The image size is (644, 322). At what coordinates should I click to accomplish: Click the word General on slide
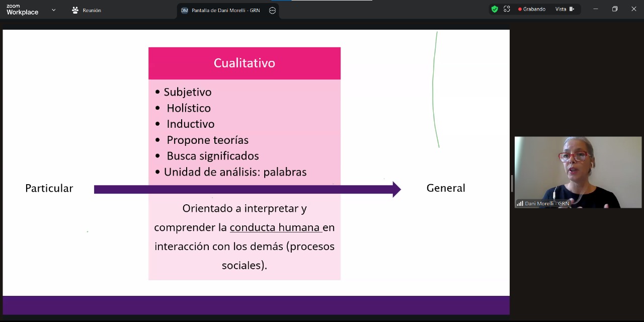coord(446,188)
